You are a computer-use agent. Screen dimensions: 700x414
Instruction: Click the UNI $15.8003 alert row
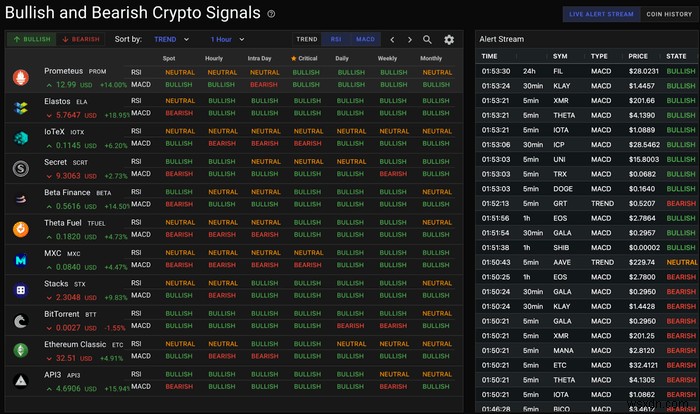[x=587, y=159]
